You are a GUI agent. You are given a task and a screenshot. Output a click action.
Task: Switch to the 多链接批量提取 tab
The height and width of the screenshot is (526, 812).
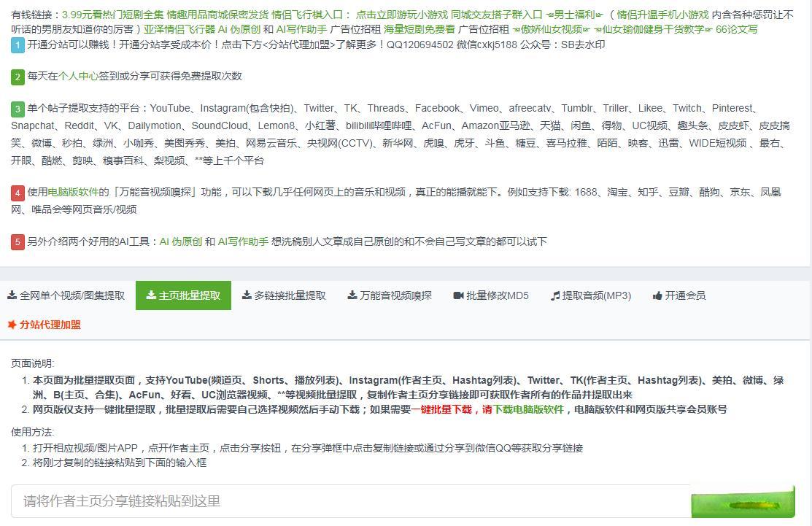coord(285,295)
